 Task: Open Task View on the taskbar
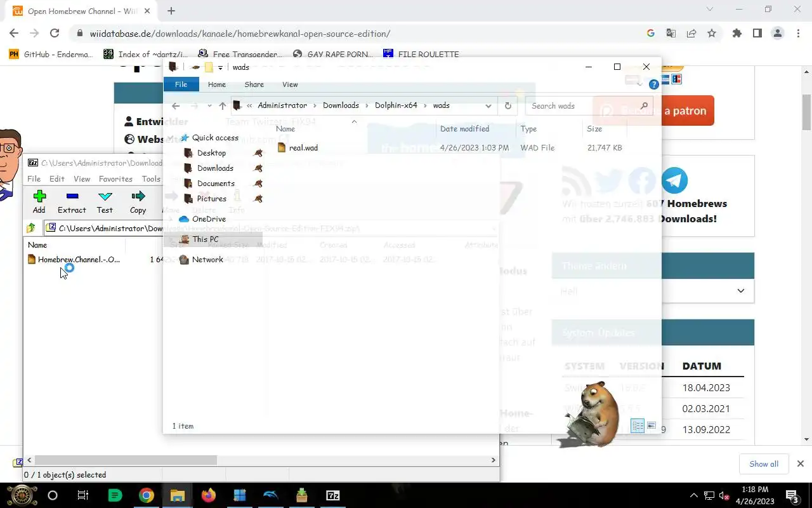(x=83, y=495)
